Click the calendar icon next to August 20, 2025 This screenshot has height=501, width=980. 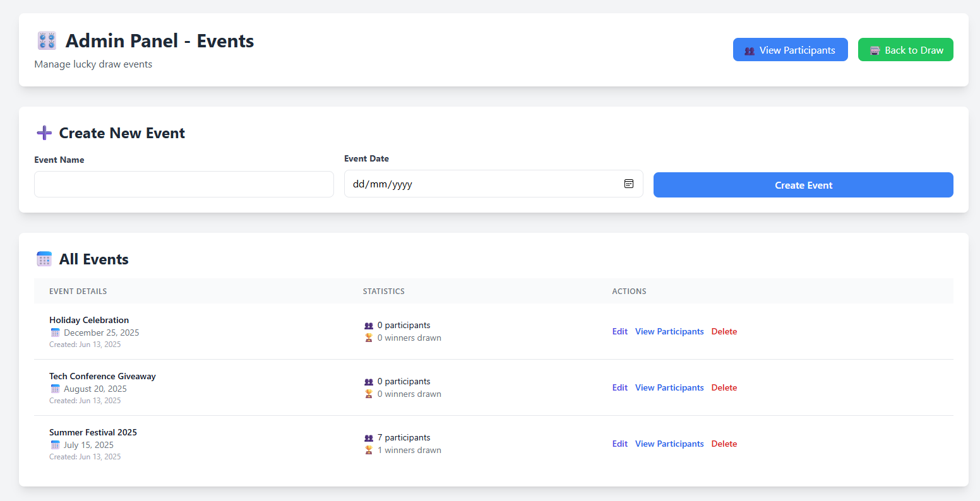[55, 389]
